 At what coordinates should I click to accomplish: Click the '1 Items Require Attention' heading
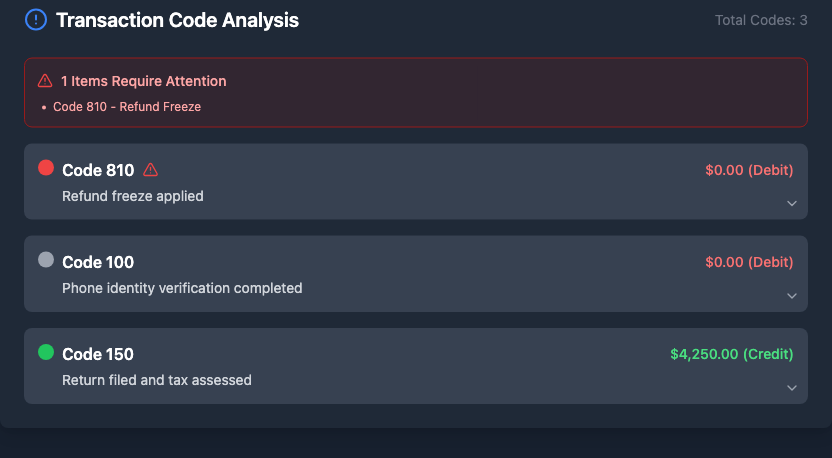[x=143, y=81]
